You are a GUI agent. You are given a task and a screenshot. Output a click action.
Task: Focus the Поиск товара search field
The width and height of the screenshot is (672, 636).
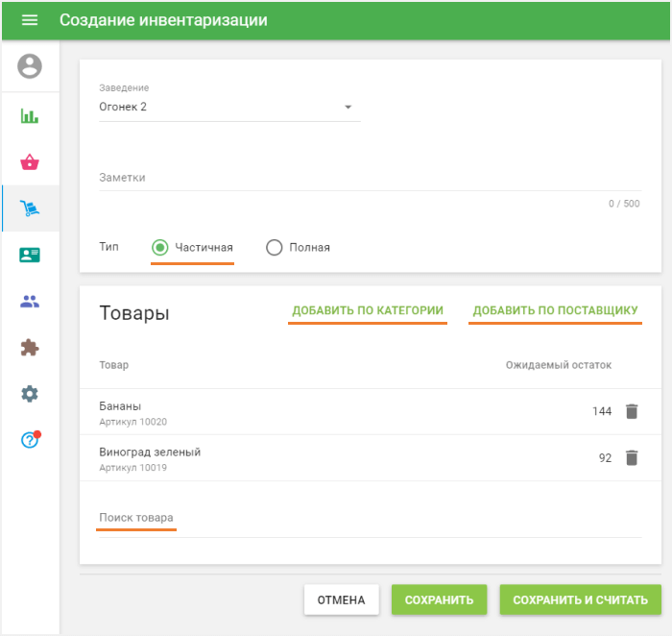(369, 519)
